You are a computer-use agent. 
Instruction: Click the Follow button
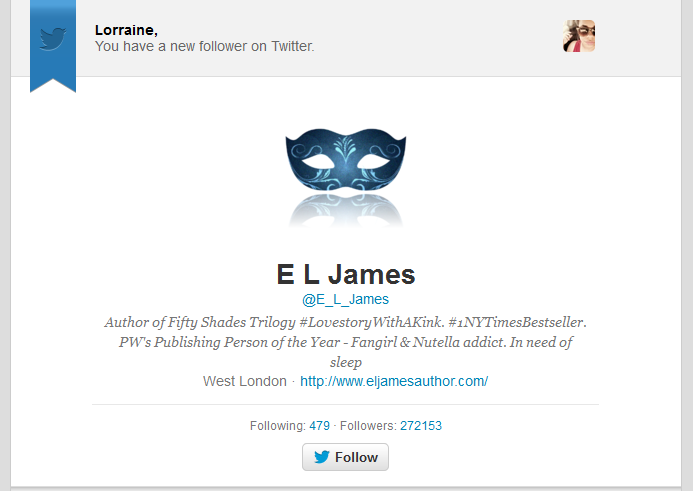coord(345,457)
